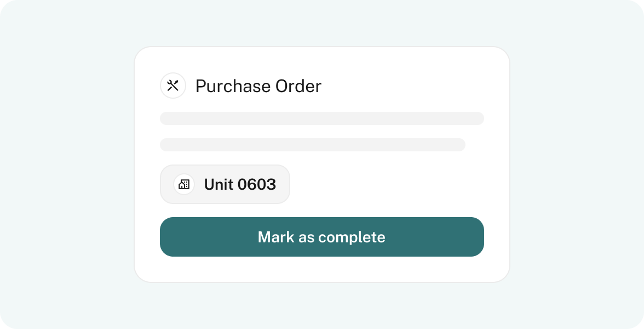Click the Purchase Order title text
This screenshot has height=329, width=644.
(x=258, y=86)
